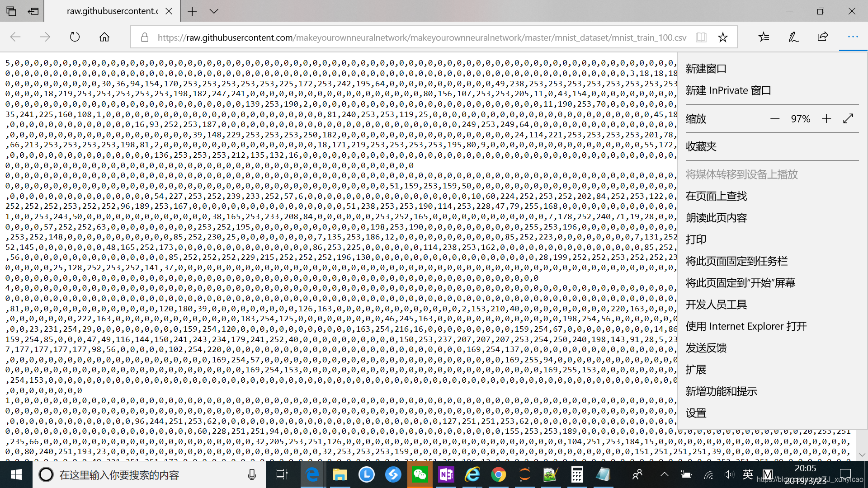The image size is (868, 488).
Task: Select 朗读此页内容 menu entry
Action: 772,218
